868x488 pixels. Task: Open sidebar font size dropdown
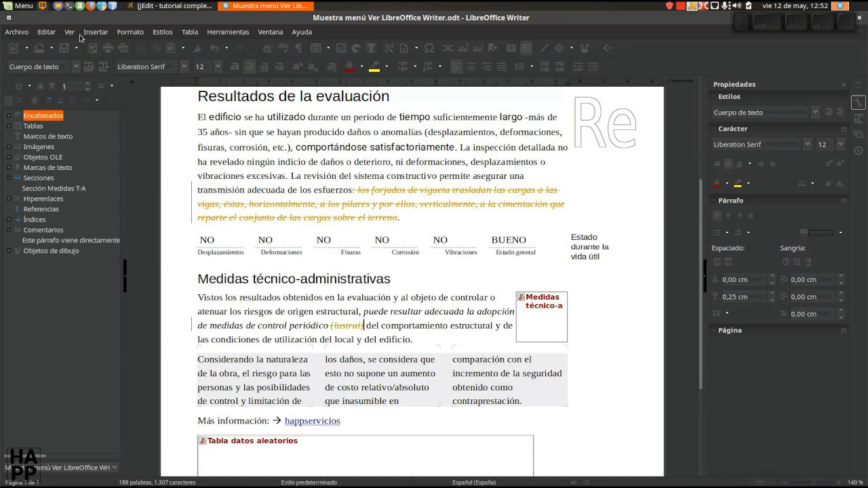tap(840, 144)
